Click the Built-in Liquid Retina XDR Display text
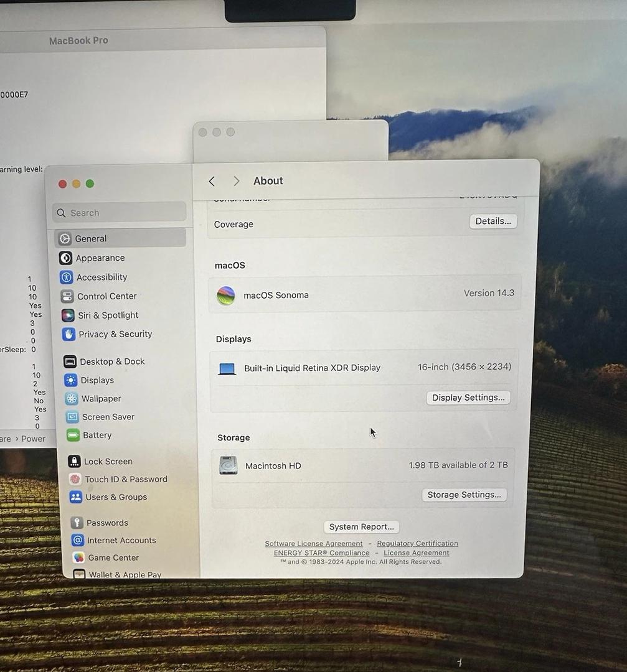This screenshot has width=627, height=672. click(312, 368)
